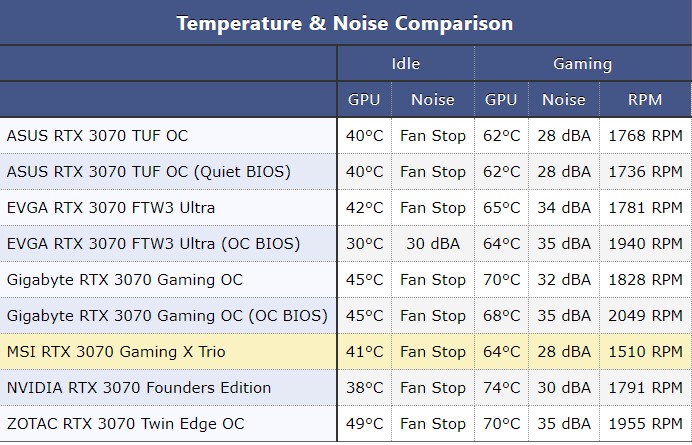The image size is (692, 445).
Task: Click the GPU header under Idle
Action: click(x=364, y=99)
